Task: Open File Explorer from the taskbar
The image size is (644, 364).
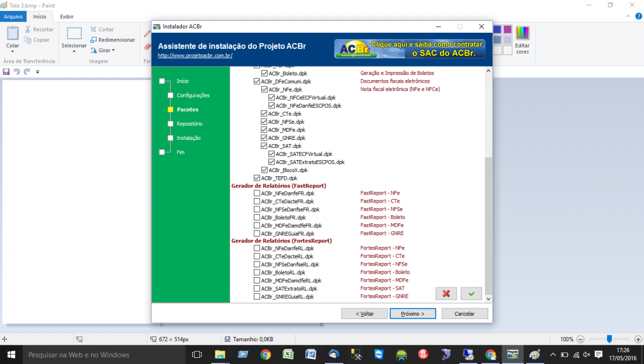Action: click(x=220, y=355)
